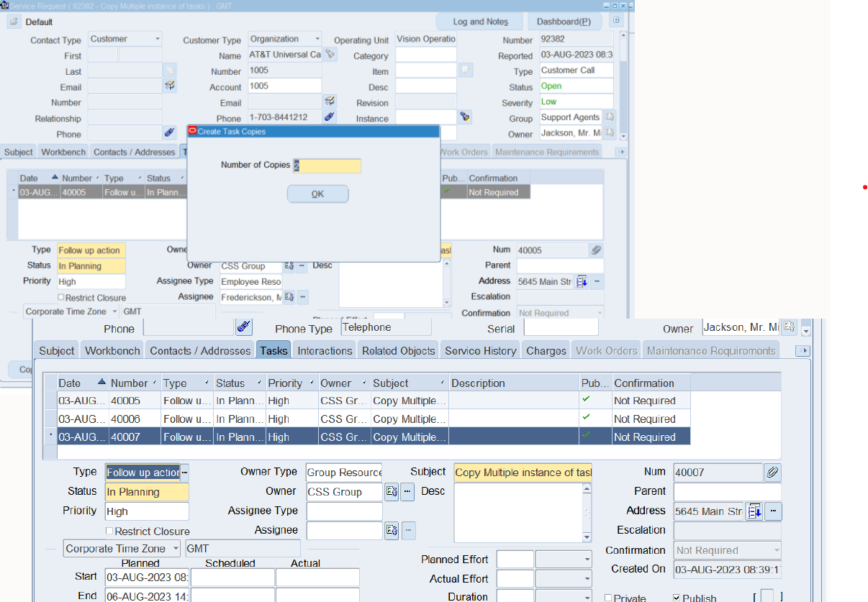Click resource icon beside empty Assignee in lower window
This screenshot has width=868, height=602.
392,531
